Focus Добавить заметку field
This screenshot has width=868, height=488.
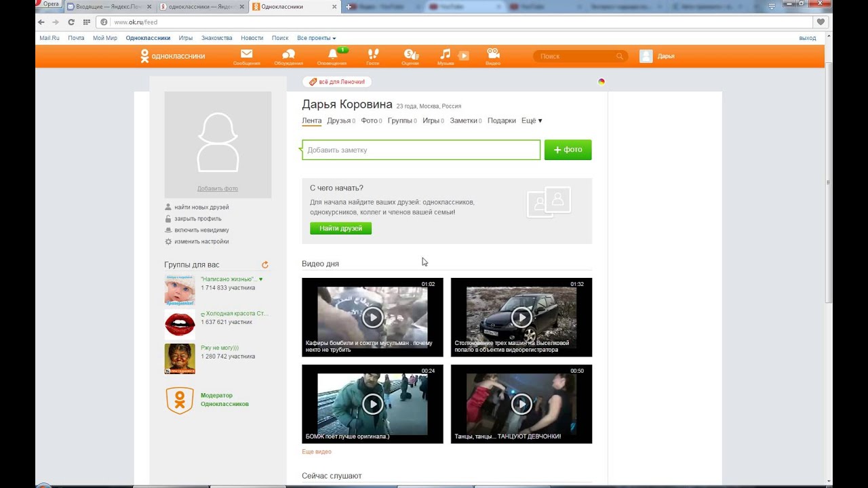[421, 150]
